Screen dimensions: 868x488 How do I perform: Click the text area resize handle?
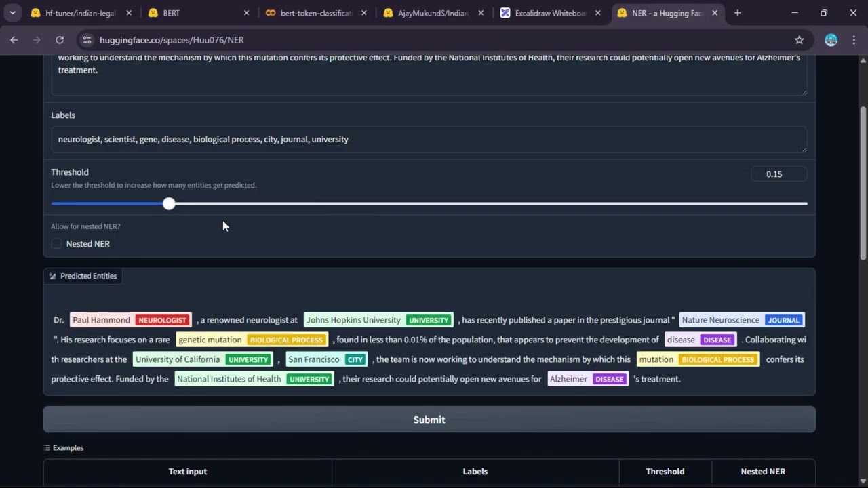[804, 91]
